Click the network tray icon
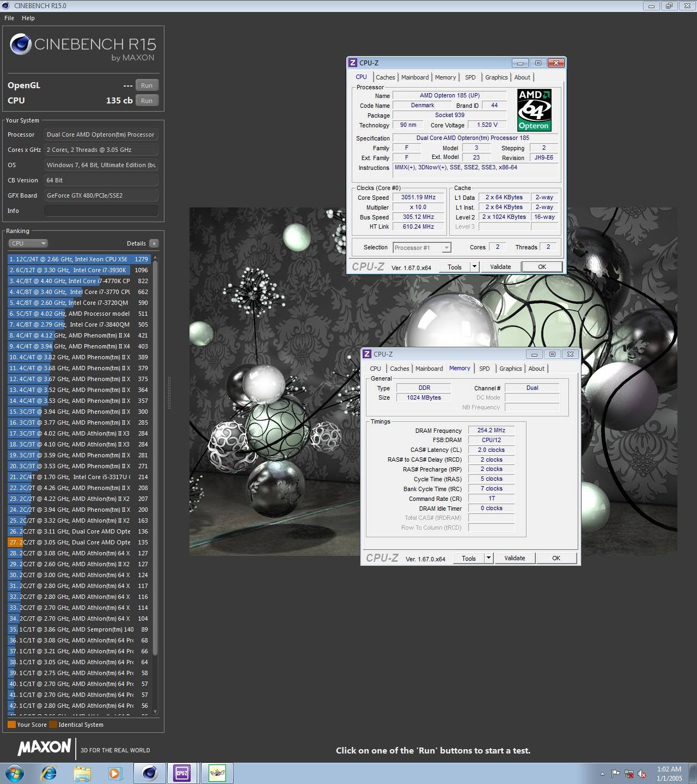 629,774
